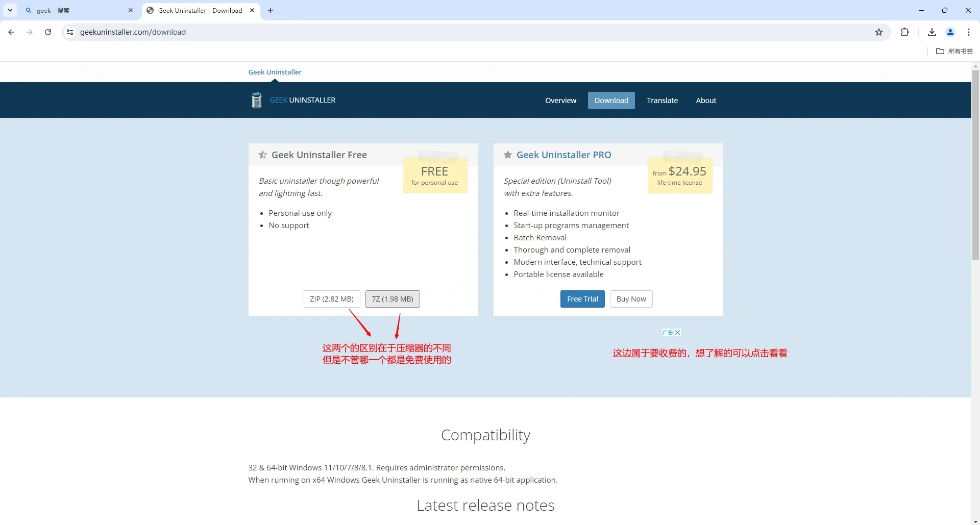Open the extensions puzzle icon
The height and width of the screenshot is (525, 980).
(904, 32)
